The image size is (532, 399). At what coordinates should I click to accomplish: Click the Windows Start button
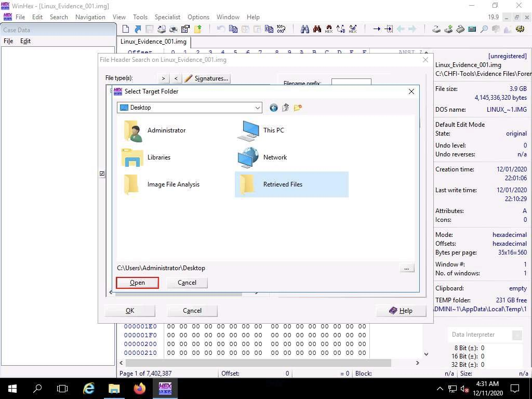12,389
